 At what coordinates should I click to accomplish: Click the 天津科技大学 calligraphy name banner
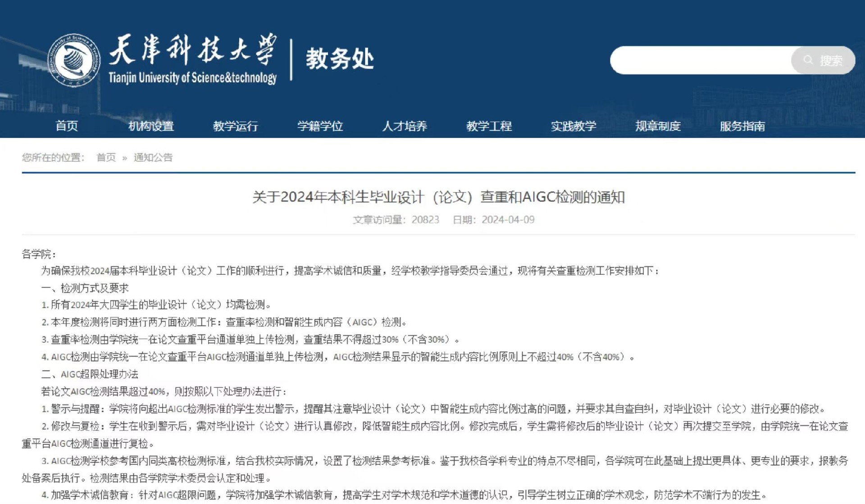click(192, 50)
